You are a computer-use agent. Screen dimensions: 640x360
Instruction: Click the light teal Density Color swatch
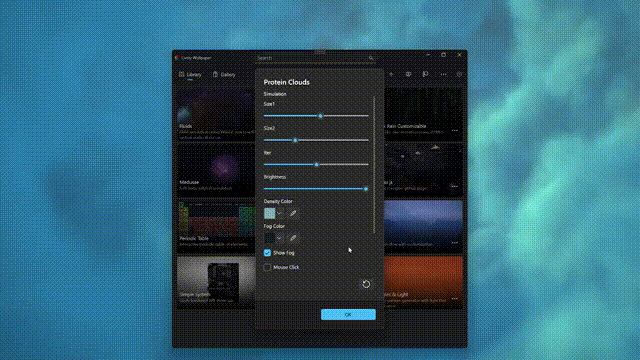coord(269,213)
